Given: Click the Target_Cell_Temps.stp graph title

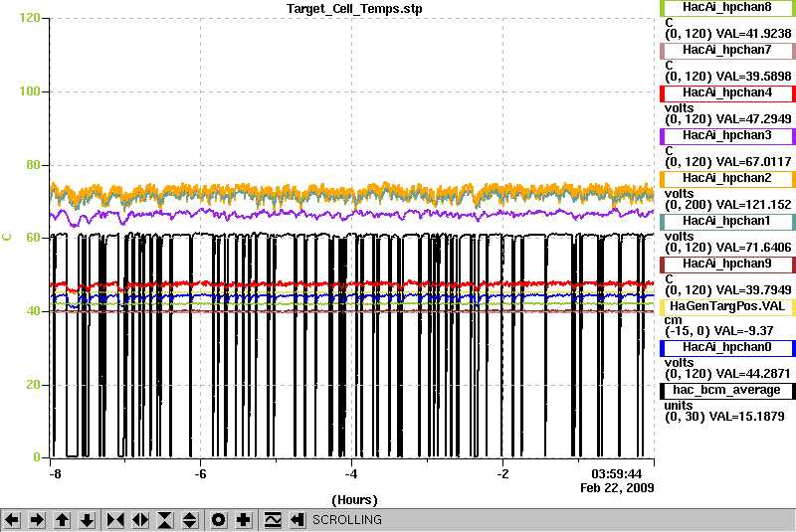Looking at the screenshot, I should (x=354, y=9).
